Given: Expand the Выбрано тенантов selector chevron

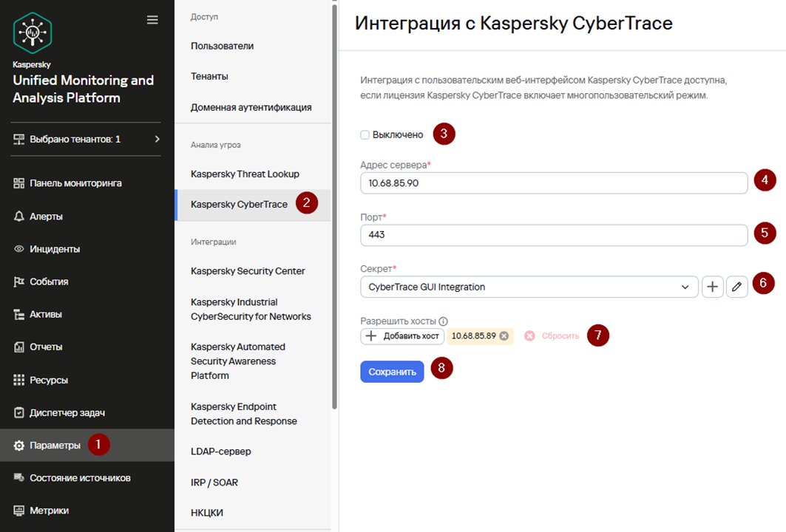Looking at the screenshot, I should [x=157, y=139].
